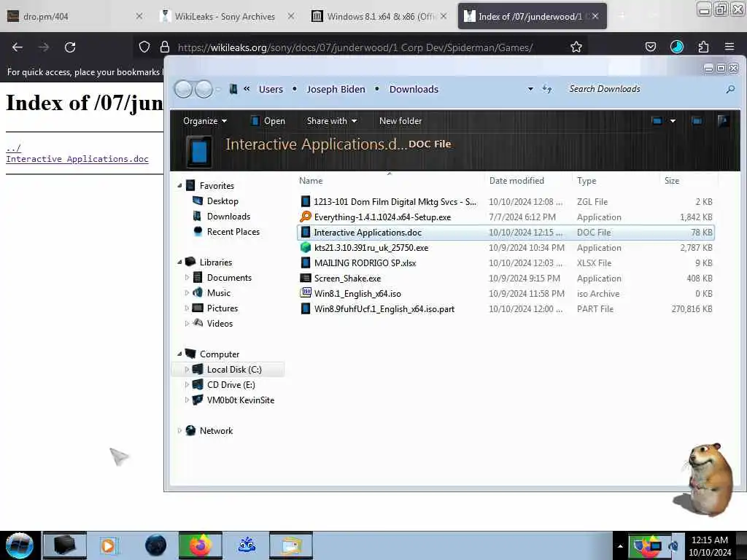Open Firefox extensions puzzle icon
This screenshot has height=560, width=747.
[703, 47]
